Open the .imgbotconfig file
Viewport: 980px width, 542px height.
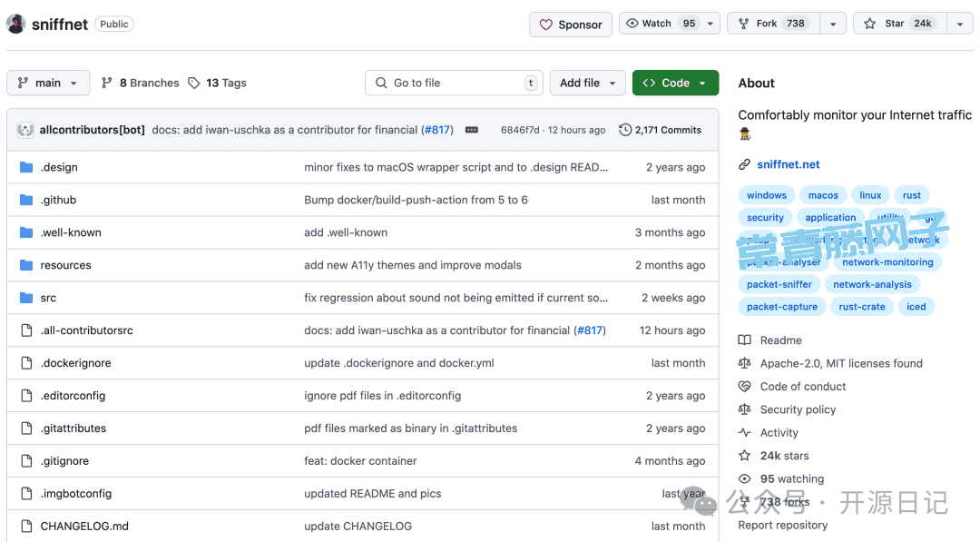(x=75, y=493)
